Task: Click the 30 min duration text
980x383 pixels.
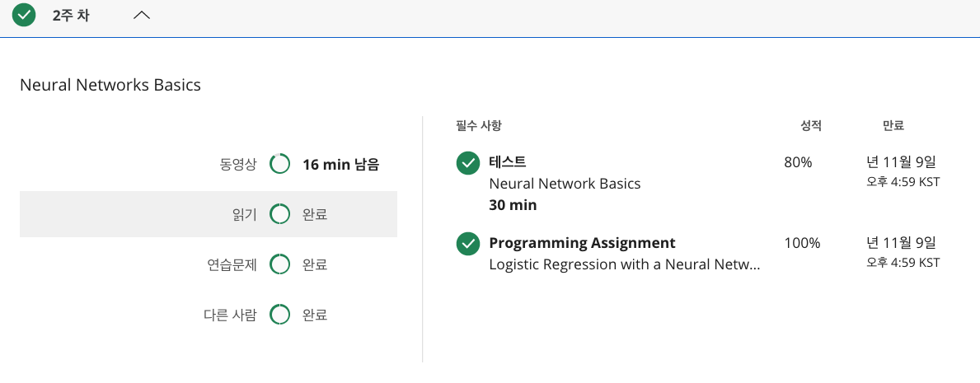Action: [x=513, y=205]
